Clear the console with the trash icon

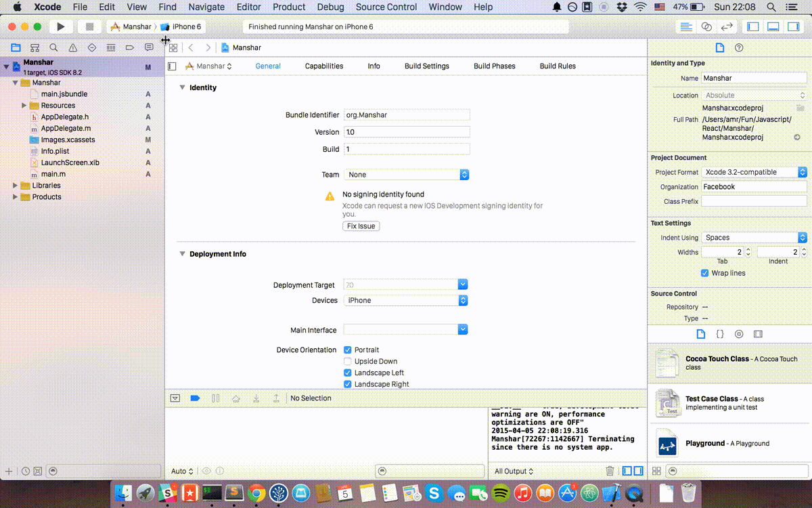pyautogui.click(x=610, y=471)
